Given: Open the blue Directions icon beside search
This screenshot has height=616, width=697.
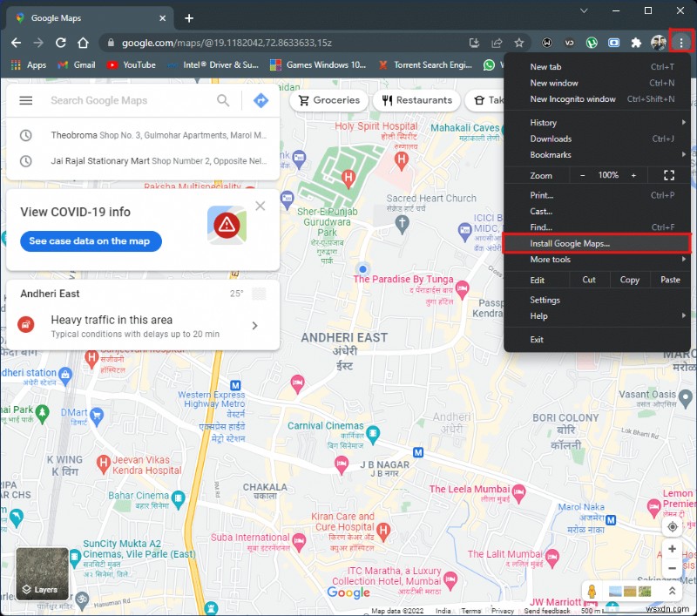Looking at the screenshot, I should coord(261,100).
